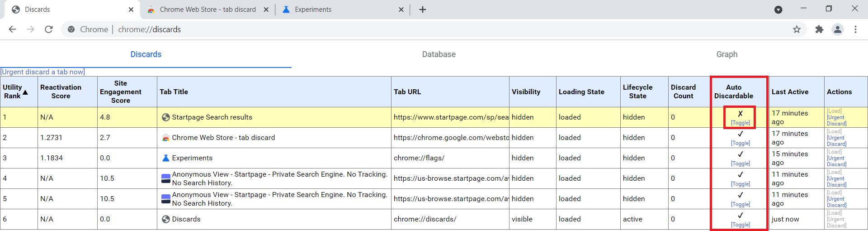Open Chrome's three-dot menu
This screenshot has height=231, width=868.
(x=855, y=29)
